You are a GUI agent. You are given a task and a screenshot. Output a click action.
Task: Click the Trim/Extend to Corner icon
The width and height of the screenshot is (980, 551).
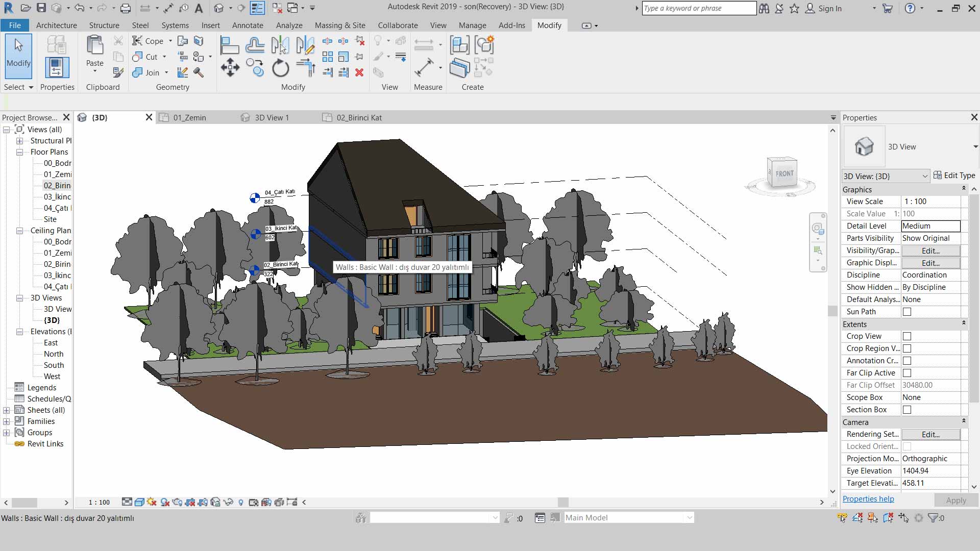(305, 68)
